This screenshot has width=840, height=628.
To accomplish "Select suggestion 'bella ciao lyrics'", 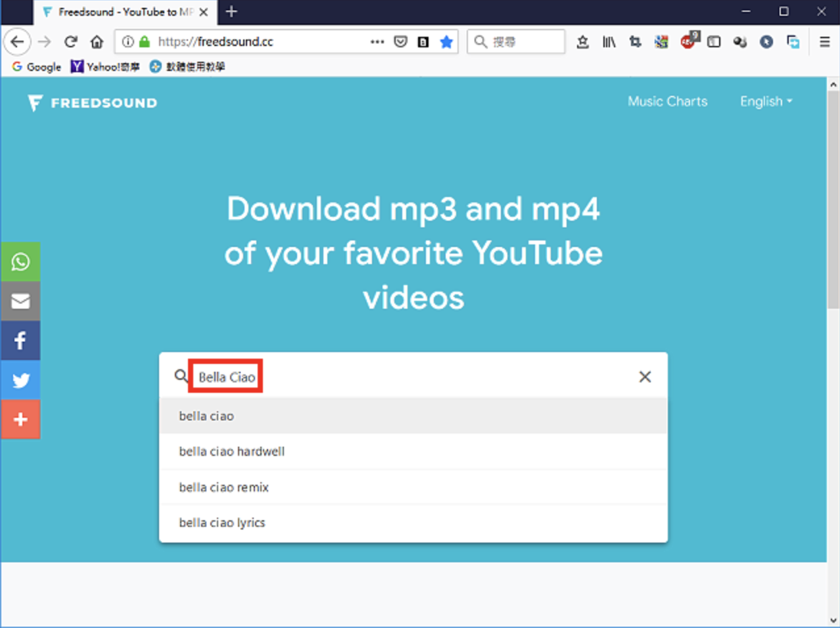I will tap(413, 522).
